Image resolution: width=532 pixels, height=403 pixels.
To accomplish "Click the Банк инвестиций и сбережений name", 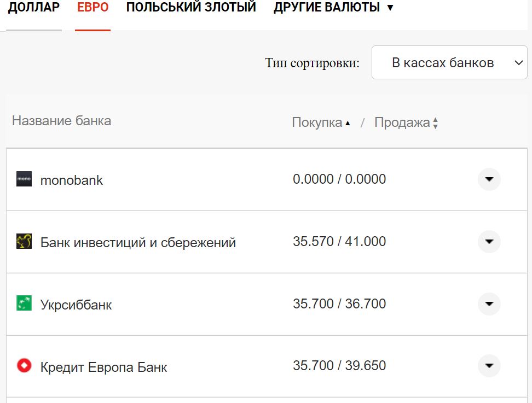I will tap(137, 242).
